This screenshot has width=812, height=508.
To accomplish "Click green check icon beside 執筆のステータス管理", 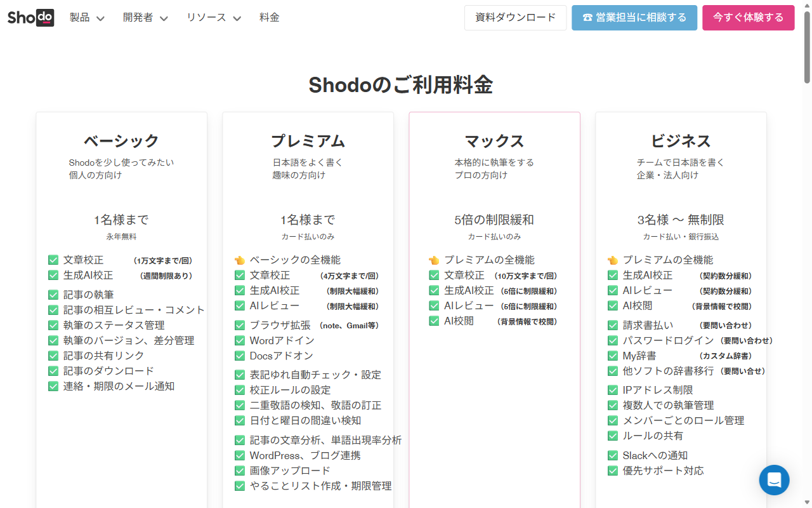I will [53, 325].
